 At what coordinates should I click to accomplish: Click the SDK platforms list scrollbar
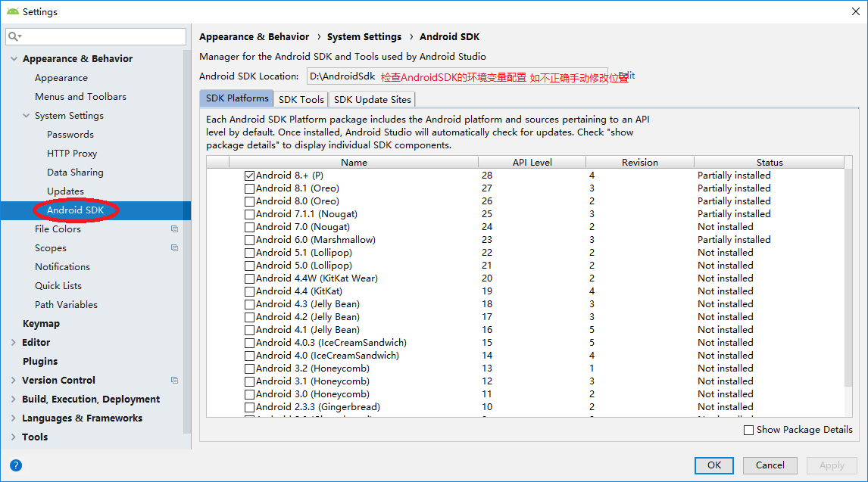click(848, 278)
